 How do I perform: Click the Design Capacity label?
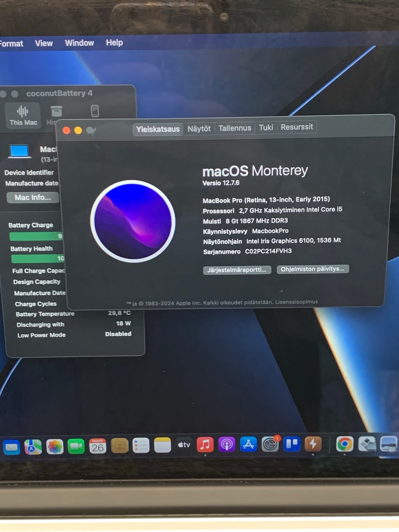37,282
